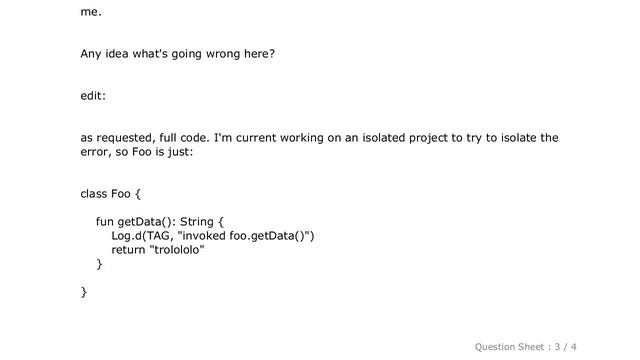Click the 'invoked foo.getData()' string literal

(244, 236)
